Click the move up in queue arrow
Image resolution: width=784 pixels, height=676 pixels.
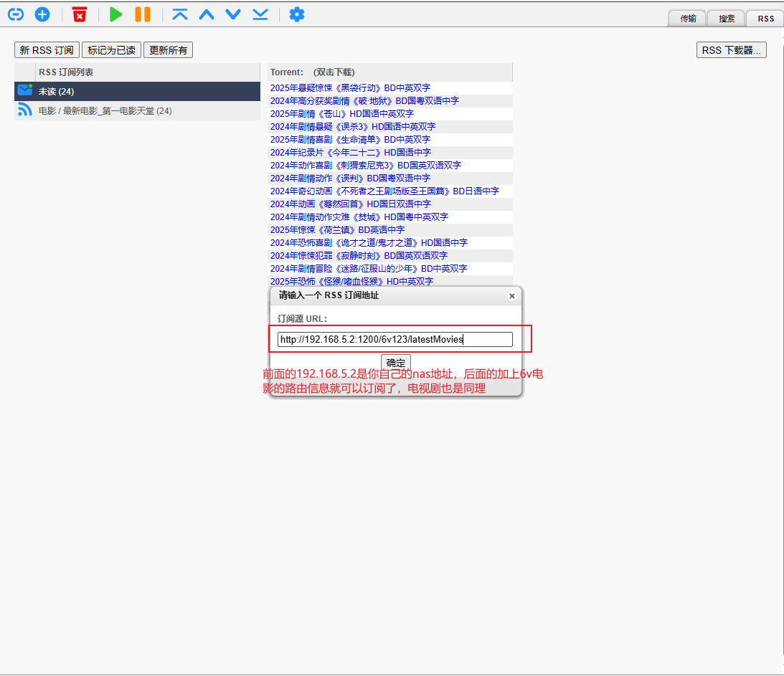[207, 14]
